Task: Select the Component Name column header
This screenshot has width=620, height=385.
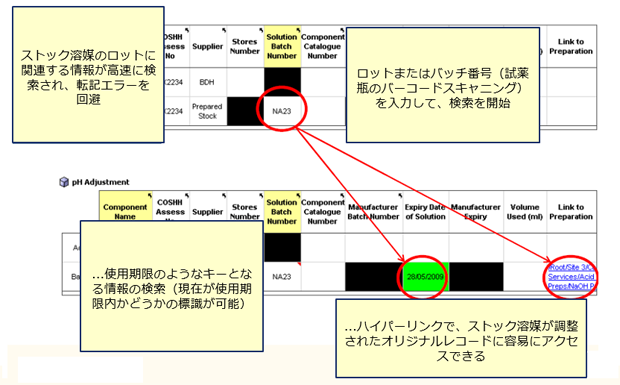Action: [x=125, y=211]
